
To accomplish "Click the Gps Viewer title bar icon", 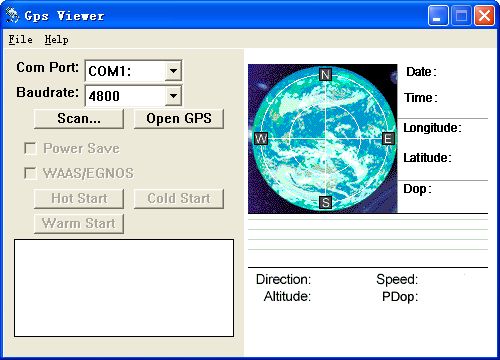I will pyautogui.click(x=13, y=15).
